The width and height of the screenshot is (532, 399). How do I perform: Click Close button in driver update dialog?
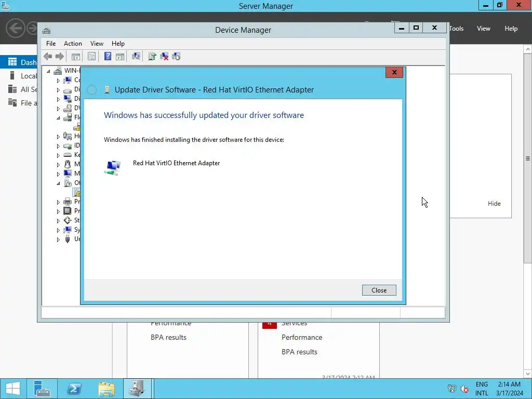pyautogui.click(x=379, y=290)
